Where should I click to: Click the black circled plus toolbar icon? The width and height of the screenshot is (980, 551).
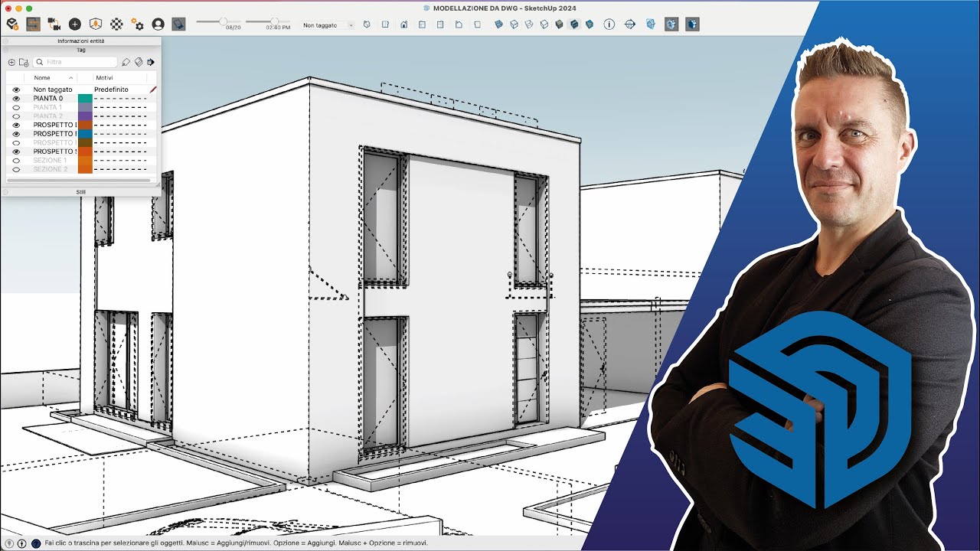pyautogui.click(x=74, y=24)
